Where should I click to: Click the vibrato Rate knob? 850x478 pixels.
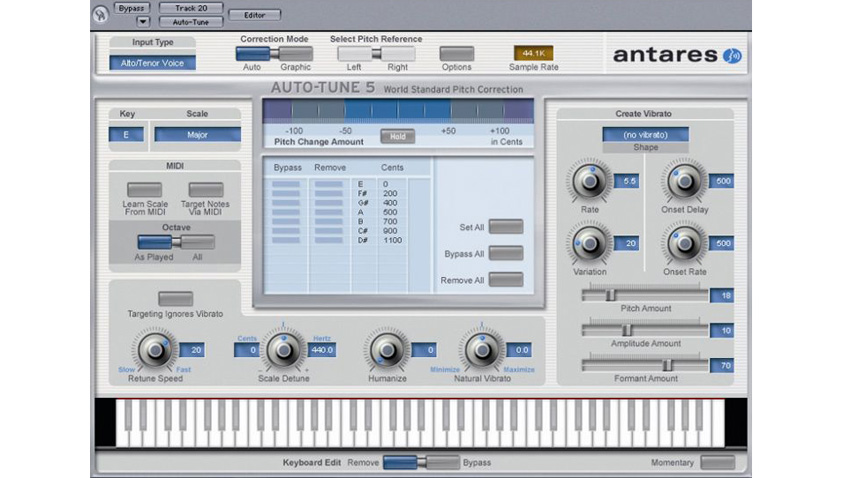[590, 182]
